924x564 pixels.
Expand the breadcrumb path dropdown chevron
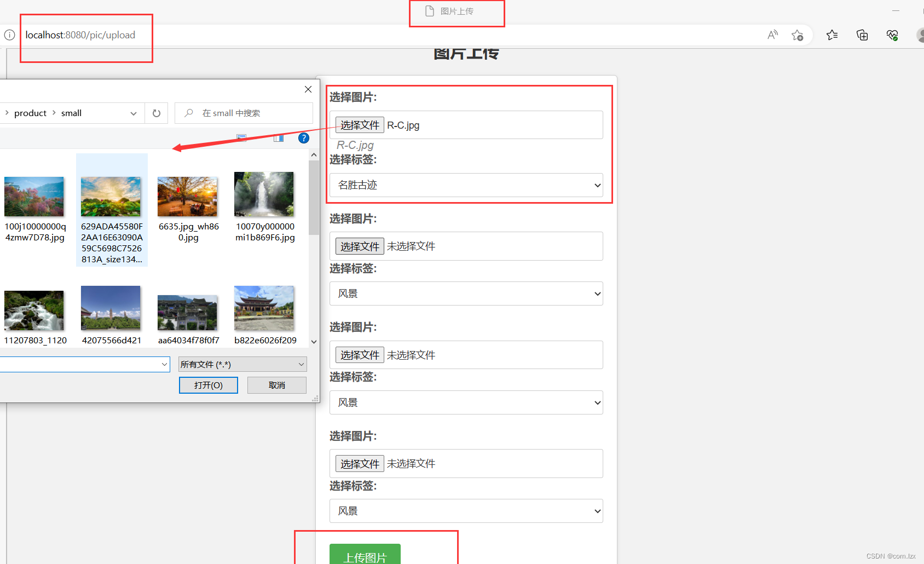coord(133,113)
